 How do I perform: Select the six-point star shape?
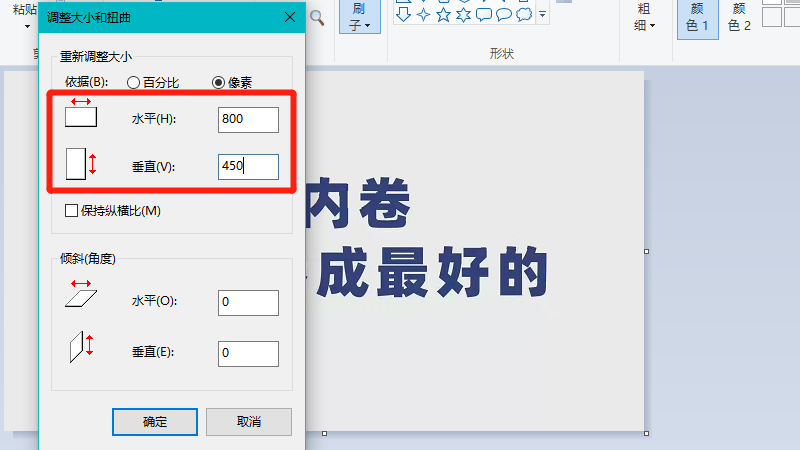pos(463,15)
